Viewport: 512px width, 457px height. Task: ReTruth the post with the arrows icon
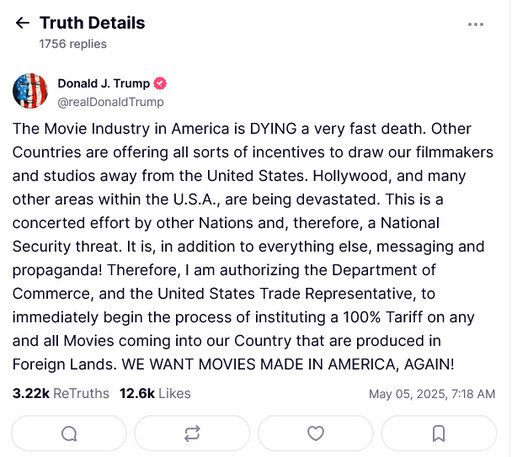click(x=192, y=434)
